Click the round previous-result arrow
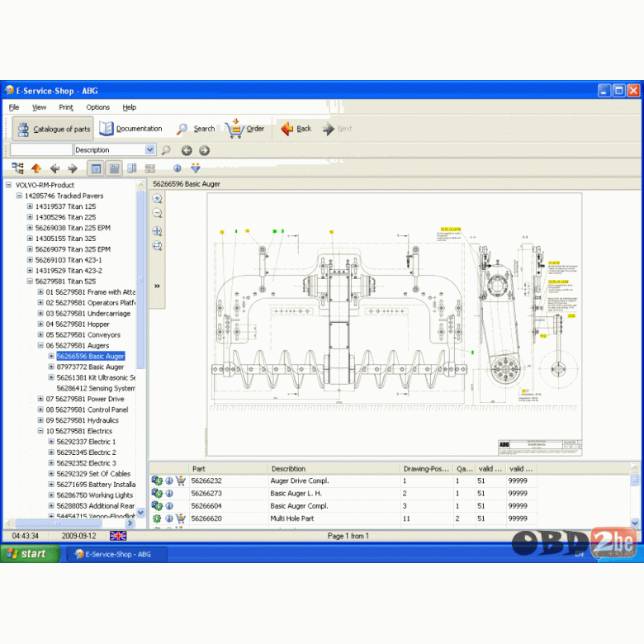The height and width of the screenshot is (644, 644). pyautogui.click(x=187, y=150)
